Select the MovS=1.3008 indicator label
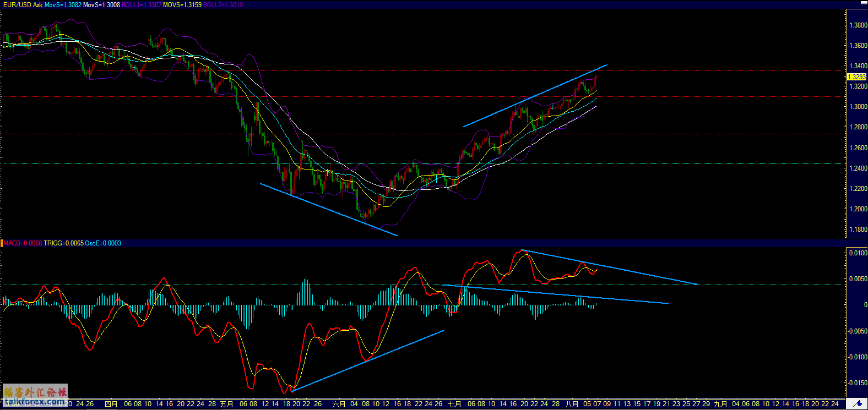The width and height of the screenshot is (868, 410). tap(102, 5)
